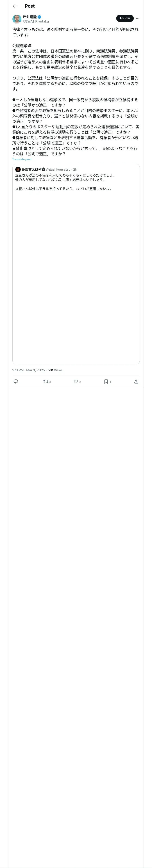Share the post via share icon
The image size is (152, 868).
pyautogui.click(x=136, y=381)
